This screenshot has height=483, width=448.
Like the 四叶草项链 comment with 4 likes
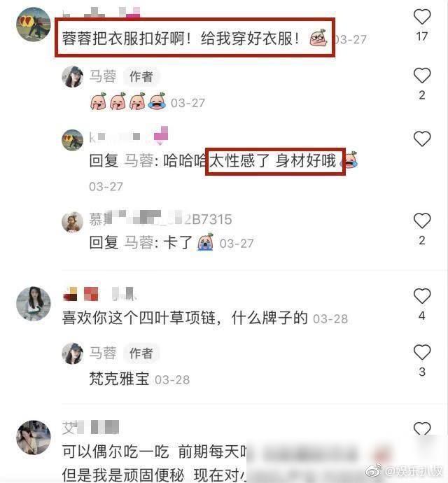click(x=422, y=296)
